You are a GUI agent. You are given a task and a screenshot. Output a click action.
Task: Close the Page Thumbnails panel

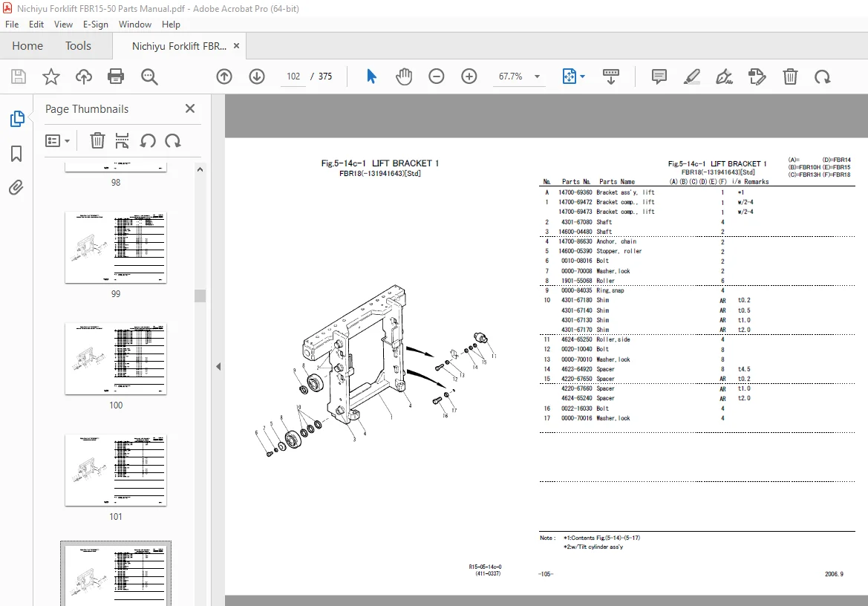(x=190, y=108)
